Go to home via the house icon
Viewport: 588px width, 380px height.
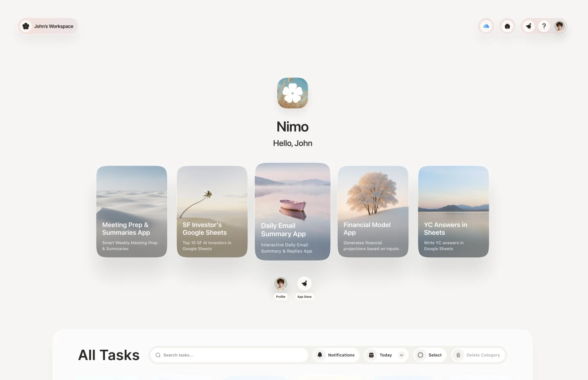coord(507,26)
